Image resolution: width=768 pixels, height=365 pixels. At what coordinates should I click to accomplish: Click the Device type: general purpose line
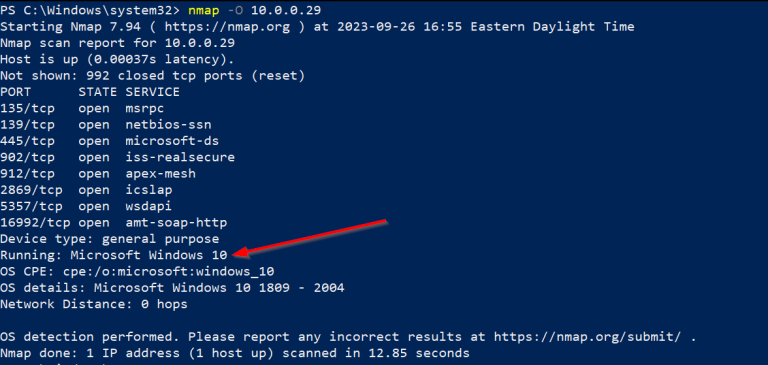(110, 239)
